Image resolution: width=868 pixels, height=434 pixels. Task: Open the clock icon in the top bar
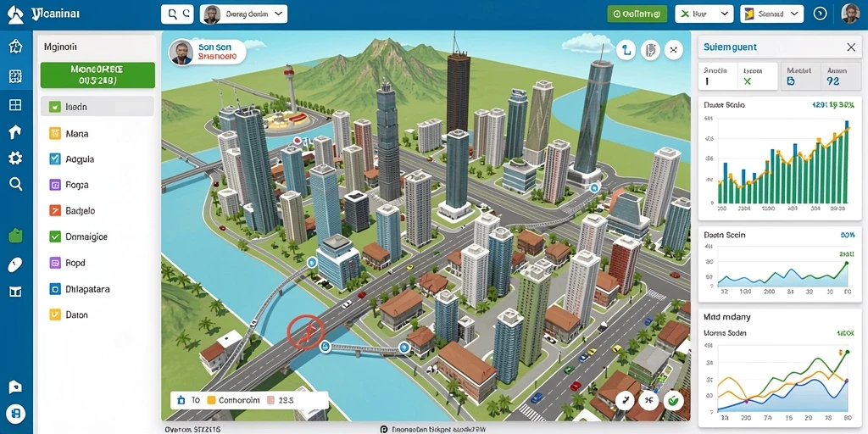pos(820,14)
